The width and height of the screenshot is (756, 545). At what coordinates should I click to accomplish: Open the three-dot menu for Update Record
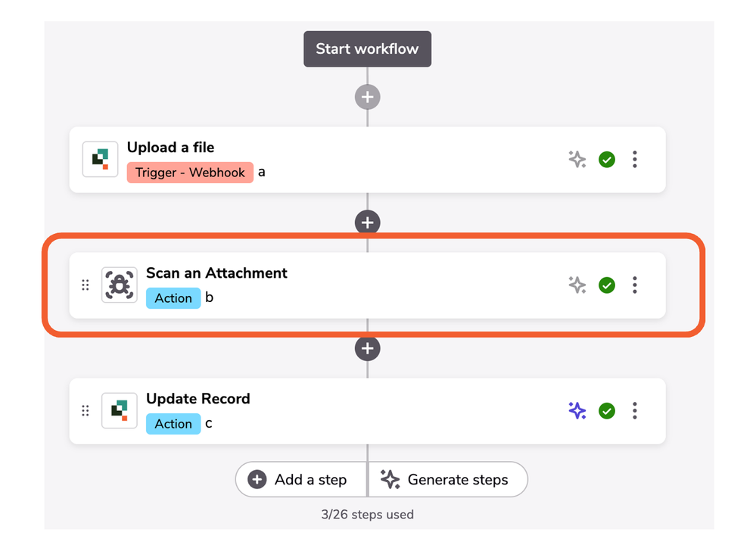click(x=635, y=410)
